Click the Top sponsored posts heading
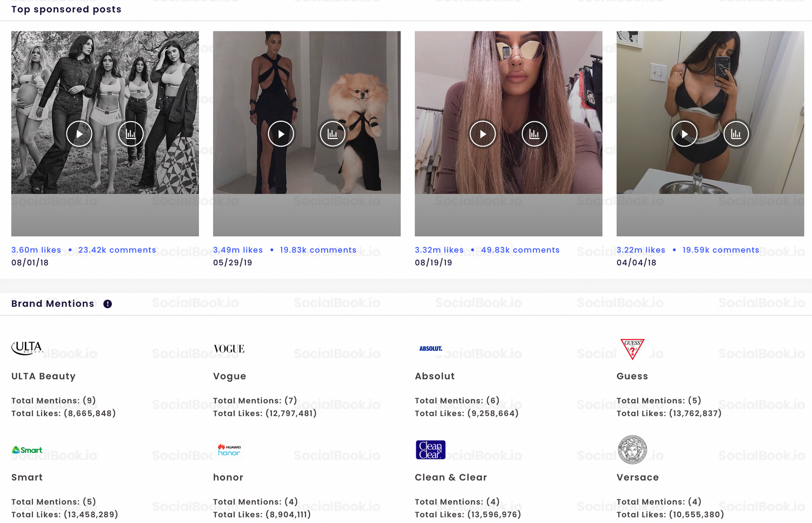Screen dimensions: 812x523 pos(66,9)
